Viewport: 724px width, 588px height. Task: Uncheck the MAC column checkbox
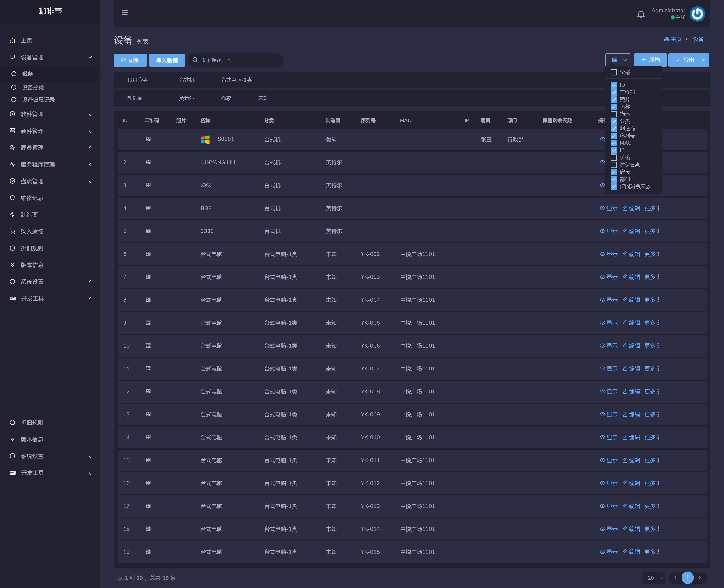click(x=613, y=143)
